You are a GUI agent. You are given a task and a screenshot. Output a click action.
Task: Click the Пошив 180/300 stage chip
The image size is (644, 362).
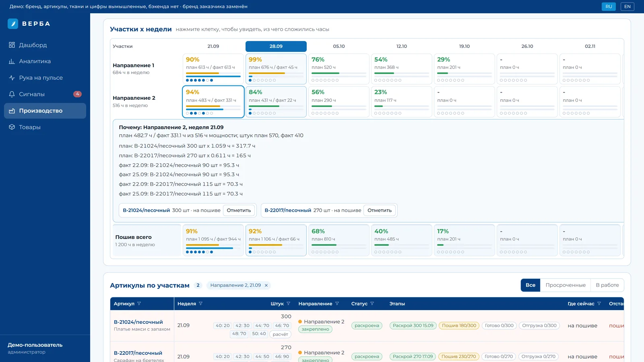pyautogui.click(x=459, y=326)
